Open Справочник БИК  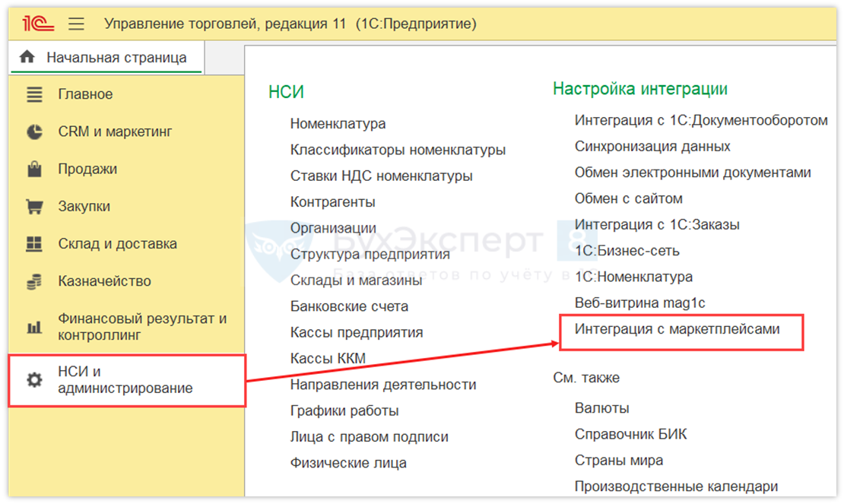(630, 434)
